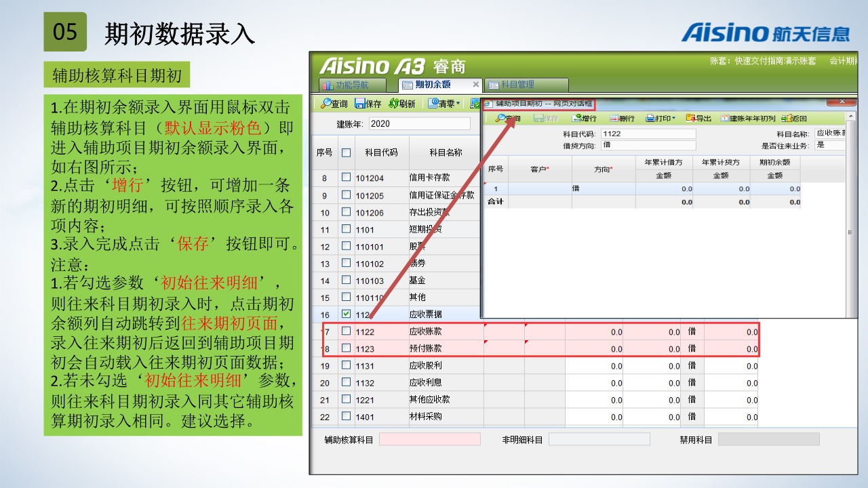The width and height of the screenshot is (868, 488).
Task: Switch to the 科目管理 tab
Action: coord(517,85)
